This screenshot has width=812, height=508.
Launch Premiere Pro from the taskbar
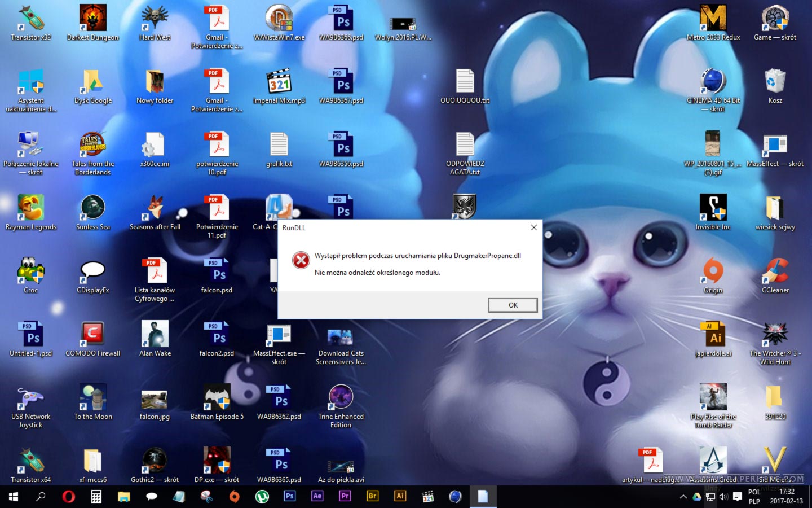pyautogui.click(x=345, y=496)
